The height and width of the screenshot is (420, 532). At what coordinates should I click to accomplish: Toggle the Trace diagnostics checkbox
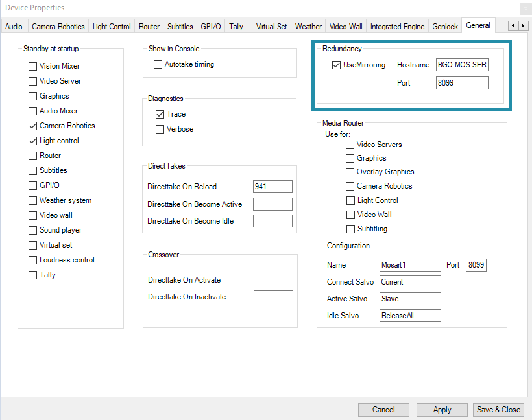160,114
